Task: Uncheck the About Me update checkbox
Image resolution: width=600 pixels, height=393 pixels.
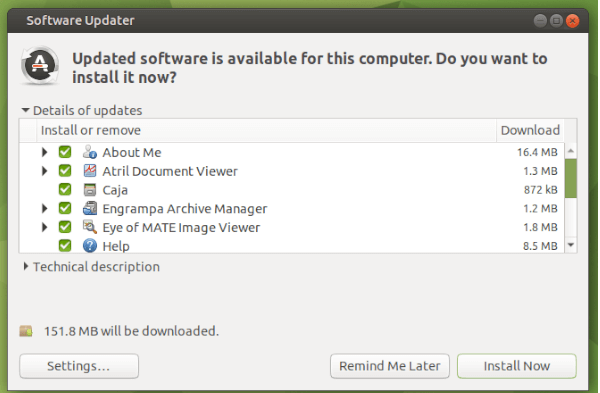Action: [65, 152]
